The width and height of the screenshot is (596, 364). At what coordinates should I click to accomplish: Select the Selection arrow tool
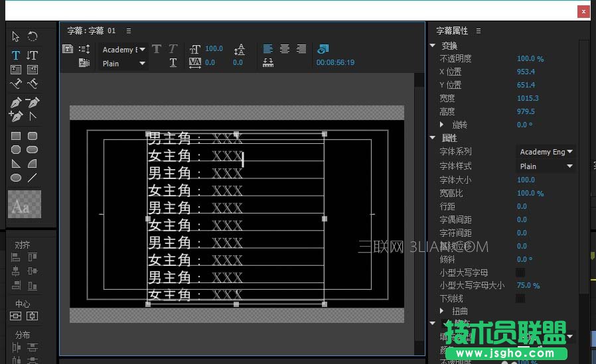pos(15,36)
